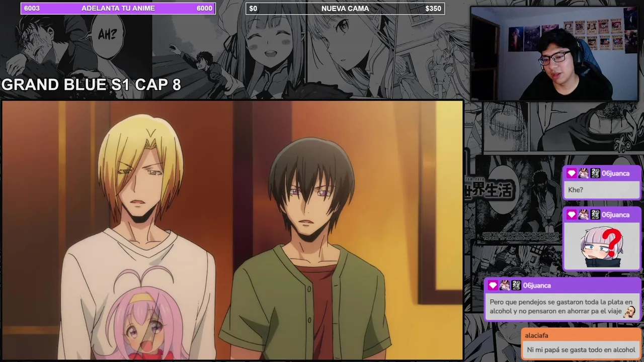Click the anime avatar badge above the question-mark emote
Viewport: 644px width, 362px height.
pos(583,215)
